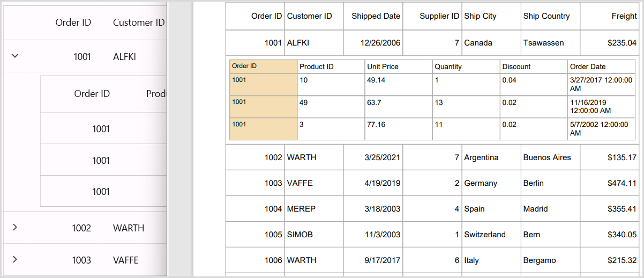Image resolution: width=644 pixels, height=278 pixels.
Task: Select the Order Date detail column header
Action: click(x=588, y=67)
